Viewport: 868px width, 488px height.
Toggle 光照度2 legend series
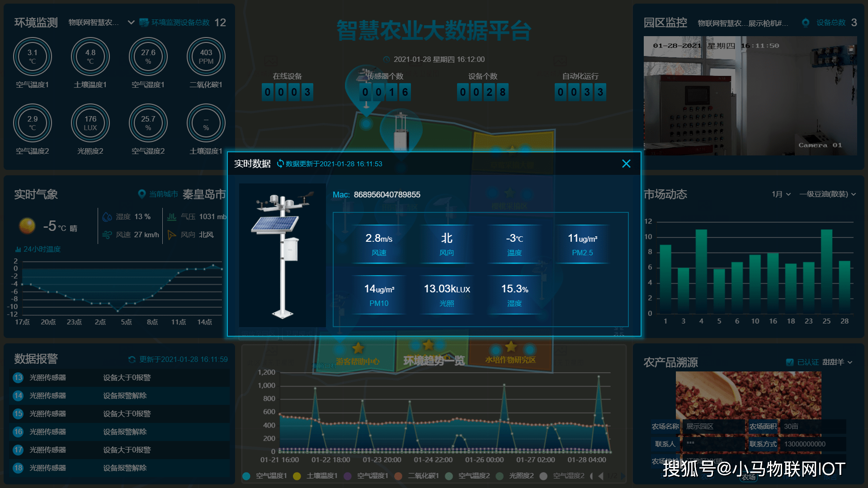[x=515, y=476]
